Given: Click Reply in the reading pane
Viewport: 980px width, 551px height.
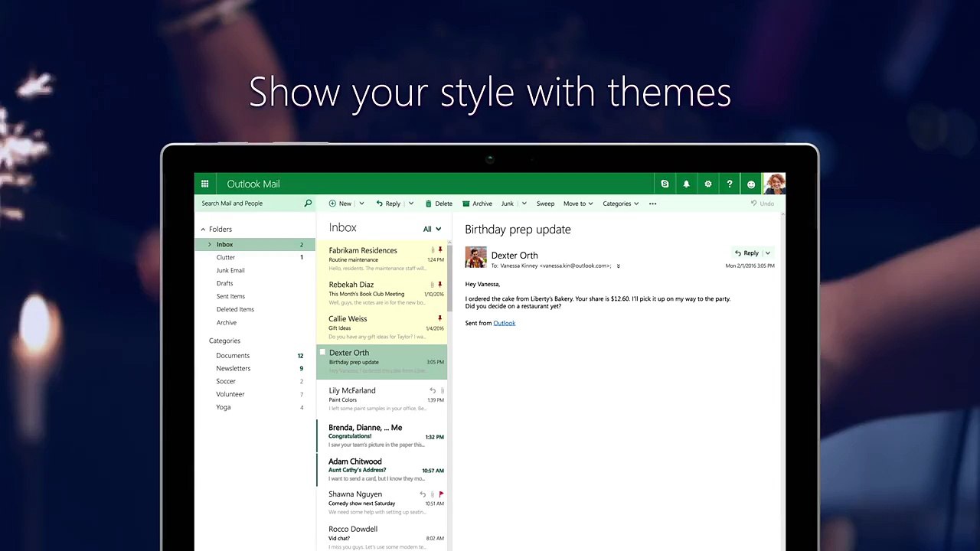Looking at the screenshot, I should pyautogui.click(x=746, y=253).
